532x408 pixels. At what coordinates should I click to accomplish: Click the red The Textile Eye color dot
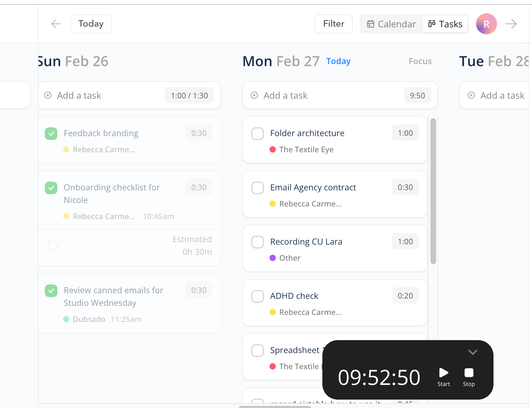pyautogui.click(x=273, y=150)
